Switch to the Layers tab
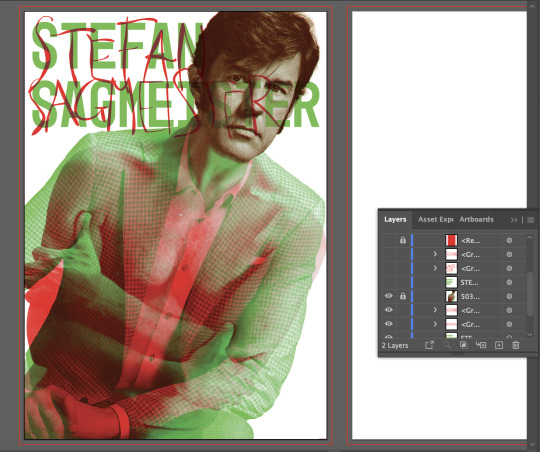Viewport: 540px width, 452px height. click(395, 219)
